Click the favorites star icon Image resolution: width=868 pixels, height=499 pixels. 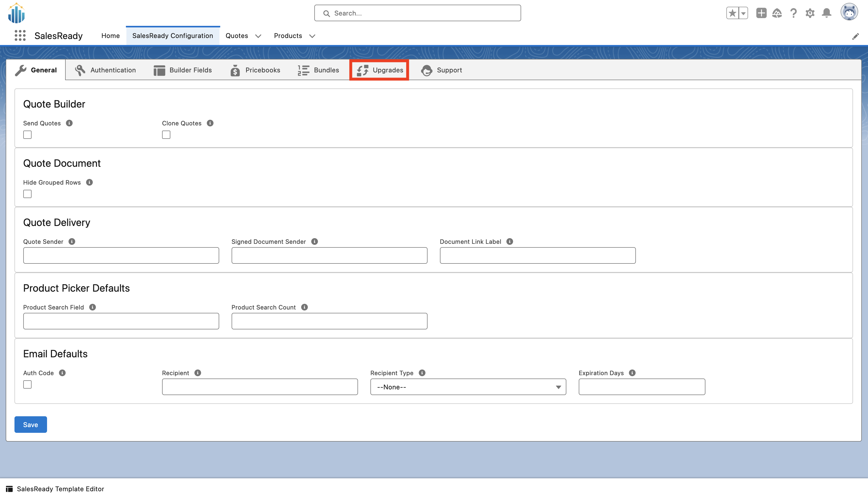click(x=732, y=13)
